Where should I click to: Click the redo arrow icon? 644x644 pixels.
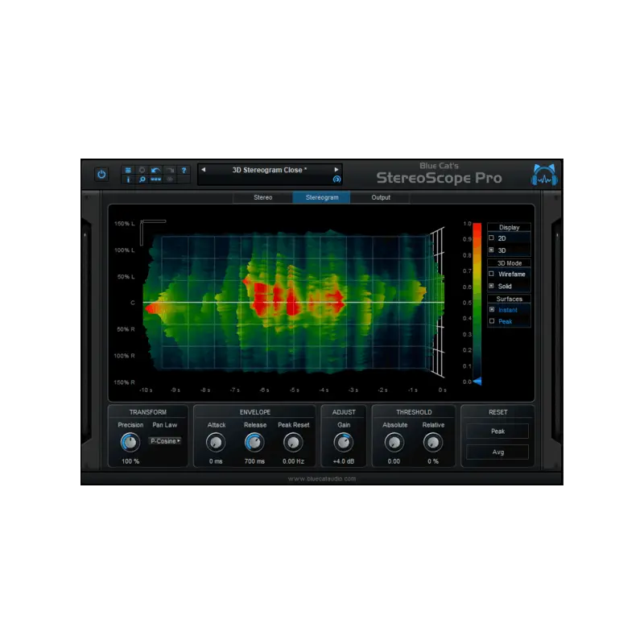(170, 170)
